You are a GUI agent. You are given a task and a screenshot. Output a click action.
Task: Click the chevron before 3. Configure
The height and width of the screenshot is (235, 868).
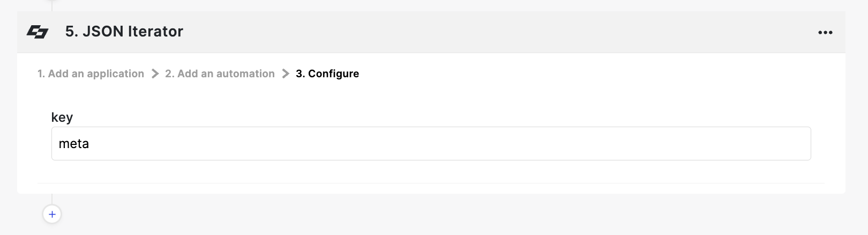(x=286, y=74)
